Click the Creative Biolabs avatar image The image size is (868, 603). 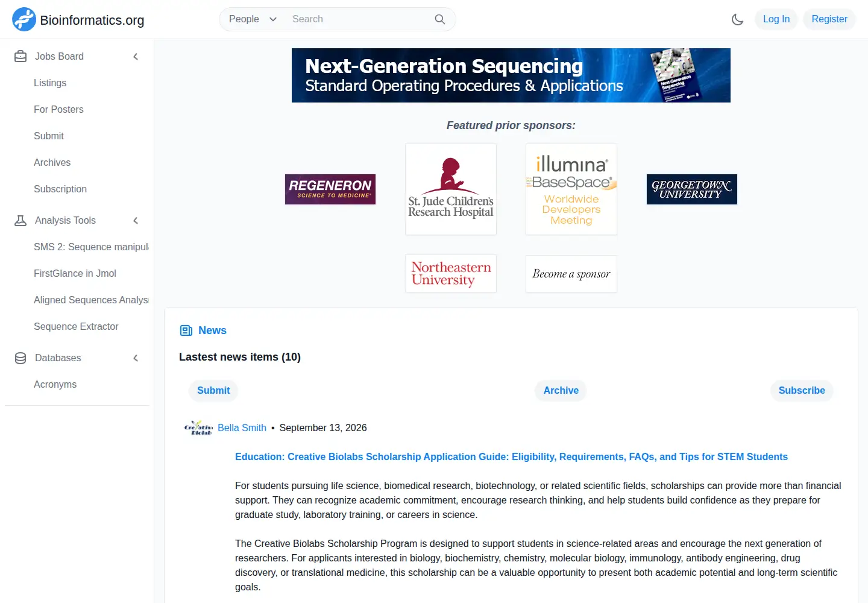click(x=198, y=428)
